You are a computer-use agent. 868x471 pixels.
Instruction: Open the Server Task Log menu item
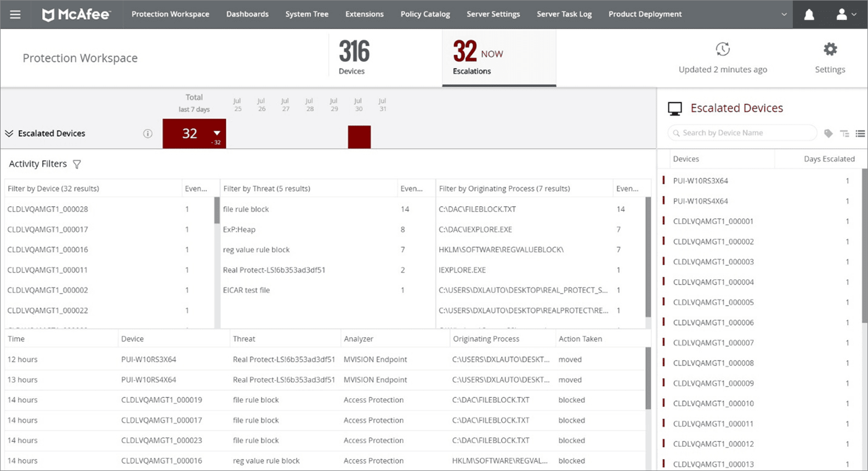(x=564, y=14)
